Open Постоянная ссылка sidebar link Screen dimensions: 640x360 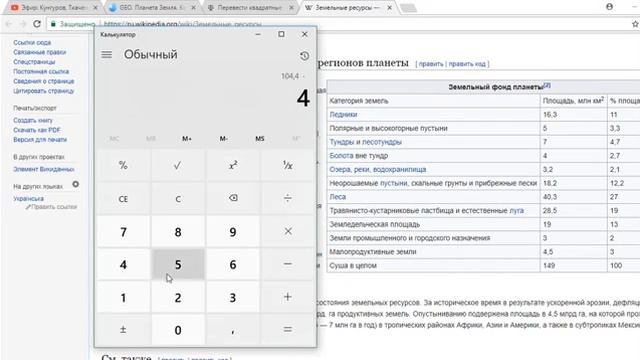[41, 71]
